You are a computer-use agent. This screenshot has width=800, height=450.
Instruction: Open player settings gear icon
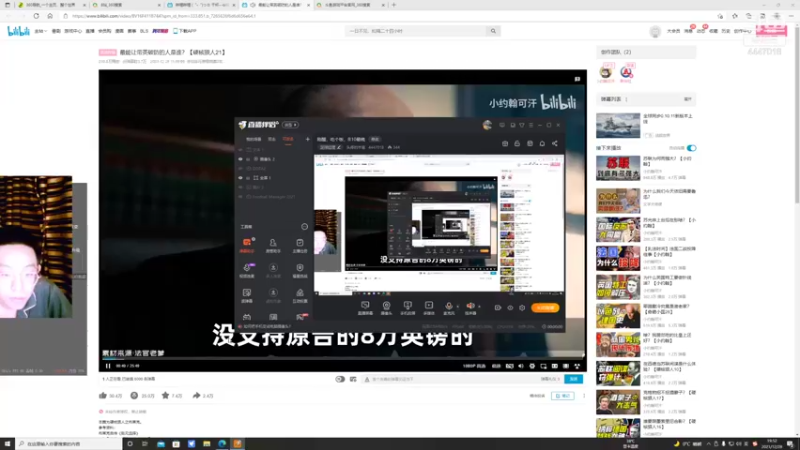click(532, 366)
